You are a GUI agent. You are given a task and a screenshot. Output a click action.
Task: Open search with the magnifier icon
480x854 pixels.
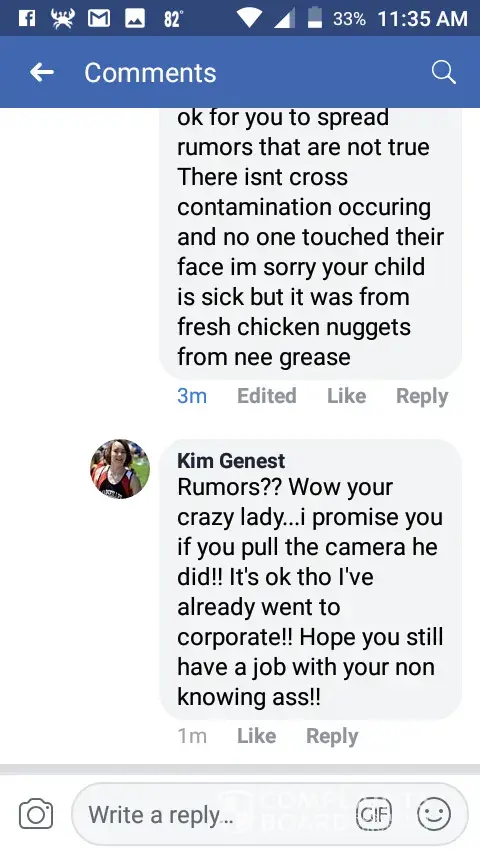click(443, 72)
